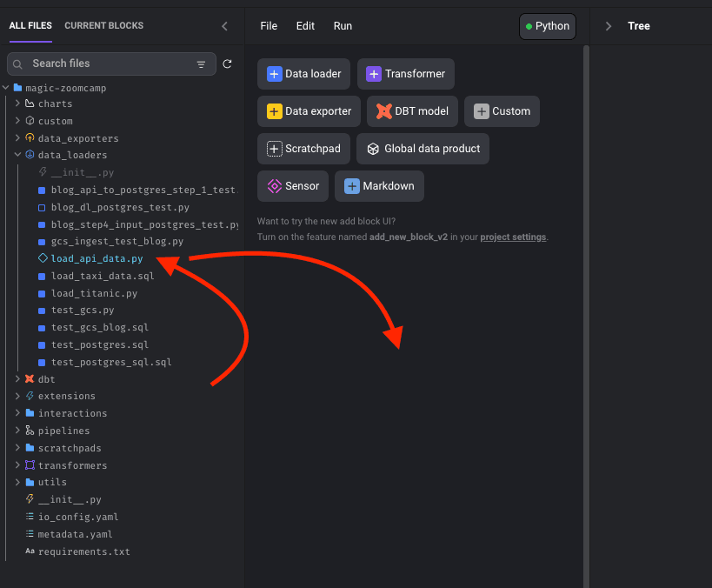Open requirements.txt file
The width and height of the screenshot is (712, 588).
pos(84,551)
